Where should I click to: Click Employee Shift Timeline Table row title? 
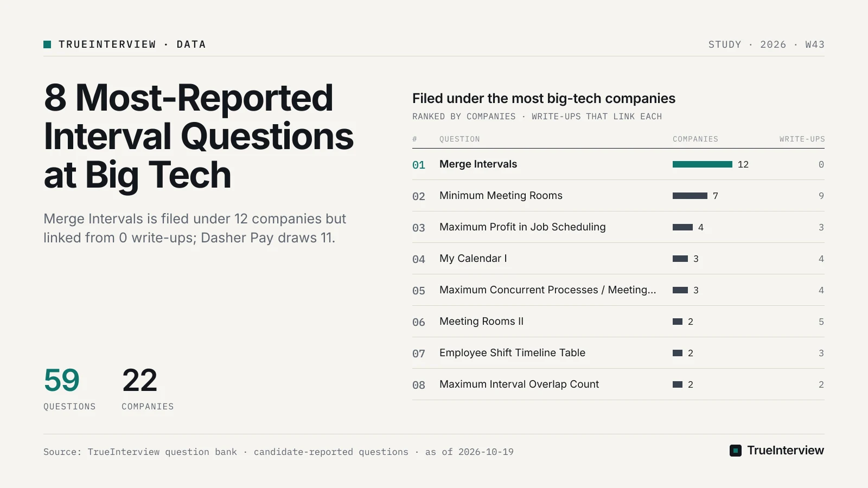512,353
